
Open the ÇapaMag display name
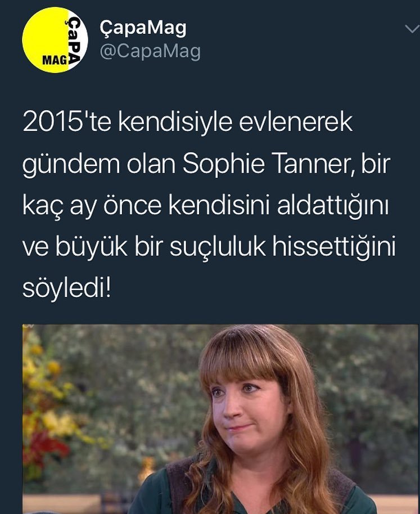143,28
